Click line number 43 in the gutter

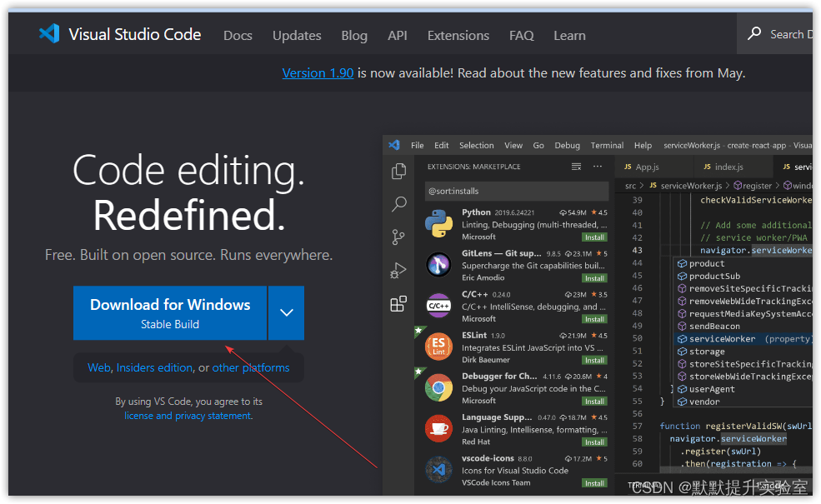[x=638, y=250]
